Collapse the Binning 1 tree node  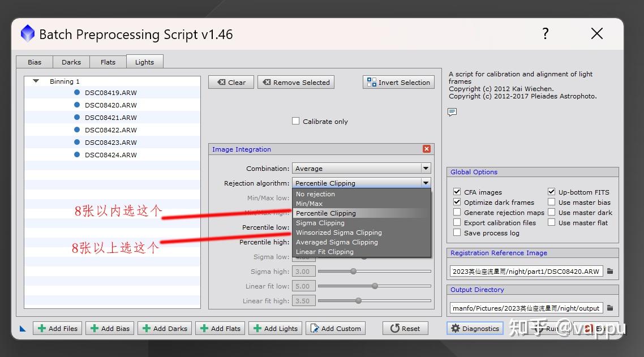click(x=36, y=81)
